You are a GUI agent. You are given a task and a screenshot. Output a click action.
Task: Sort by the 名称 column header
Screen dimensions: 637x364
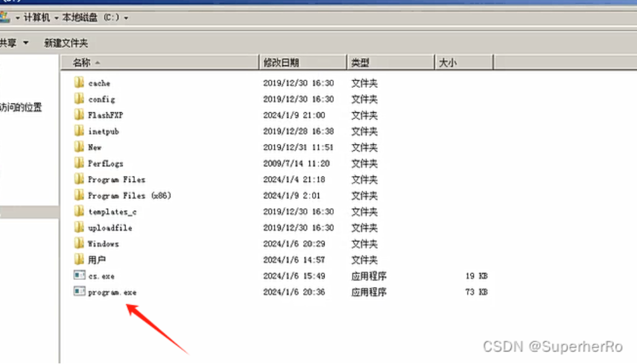coord(160,62)
